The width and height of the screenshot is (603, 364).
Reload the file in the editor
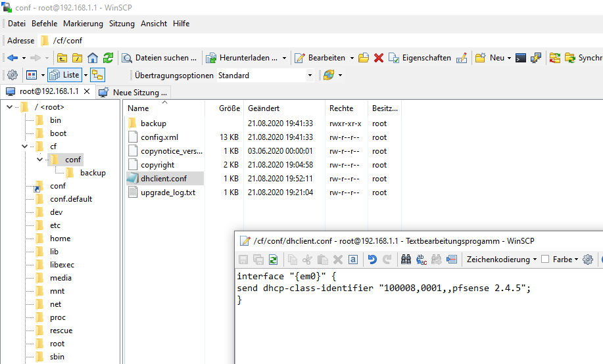[273, 260]
